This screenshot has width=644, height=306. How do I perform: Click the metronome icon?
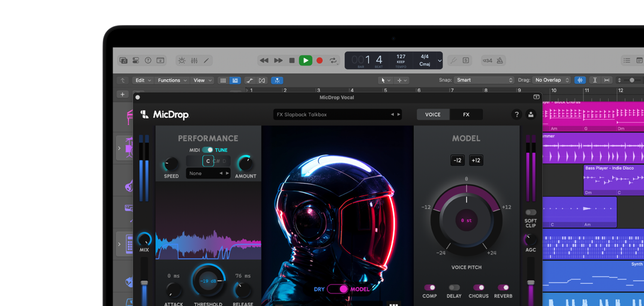[x=500, y=60]
